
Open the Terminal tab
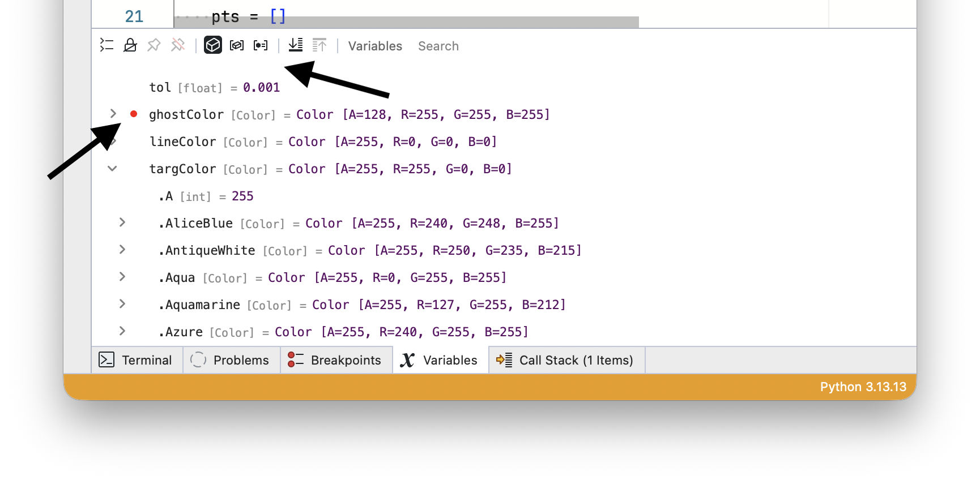pos(137,360)
